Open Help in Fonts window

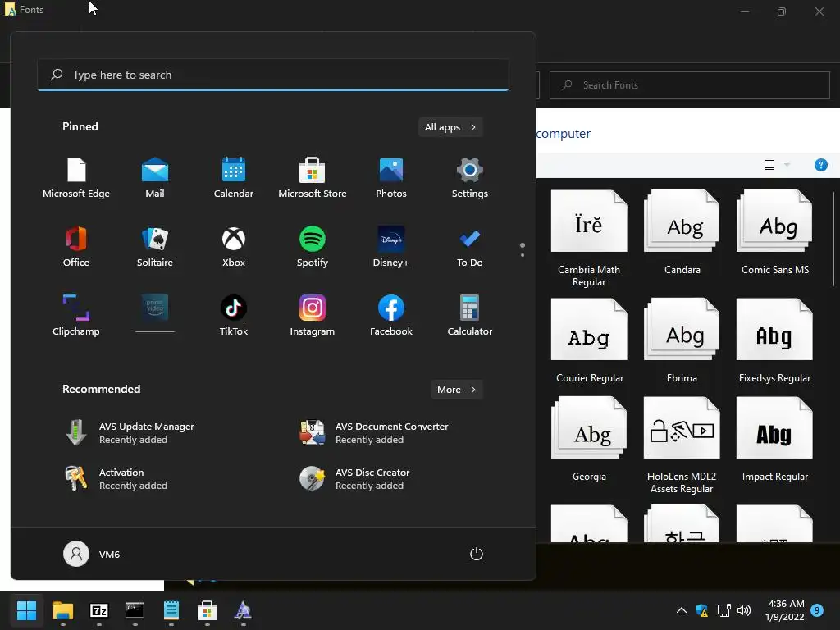coord(820,165)
